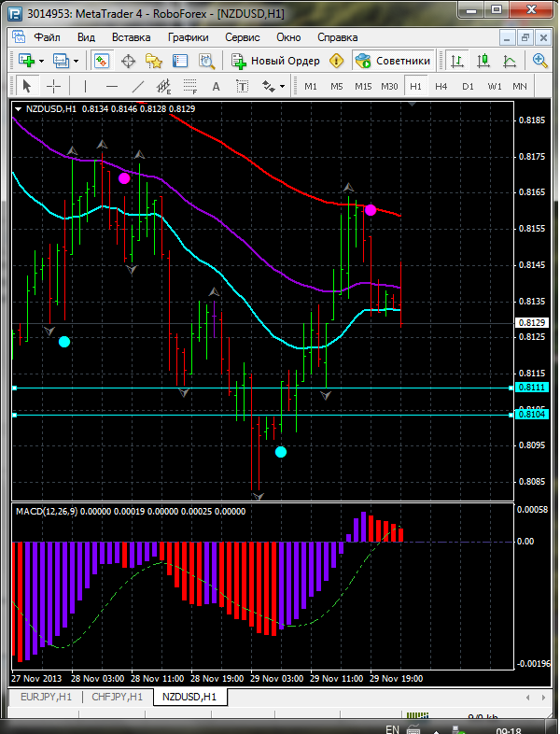Click the white triangle beside NZDUSD,H1 title
The width and height of the screenshot is (560, 734).
pos(19,109)
